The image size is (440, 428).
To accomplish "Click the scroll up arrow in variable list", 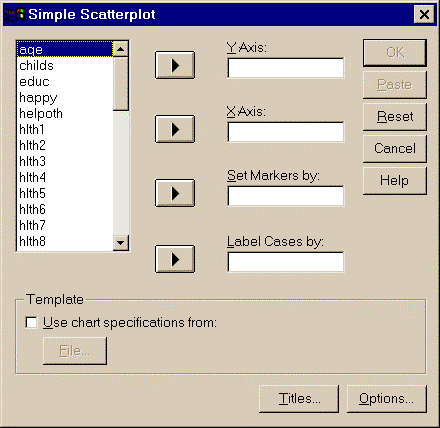I will 121,49.
